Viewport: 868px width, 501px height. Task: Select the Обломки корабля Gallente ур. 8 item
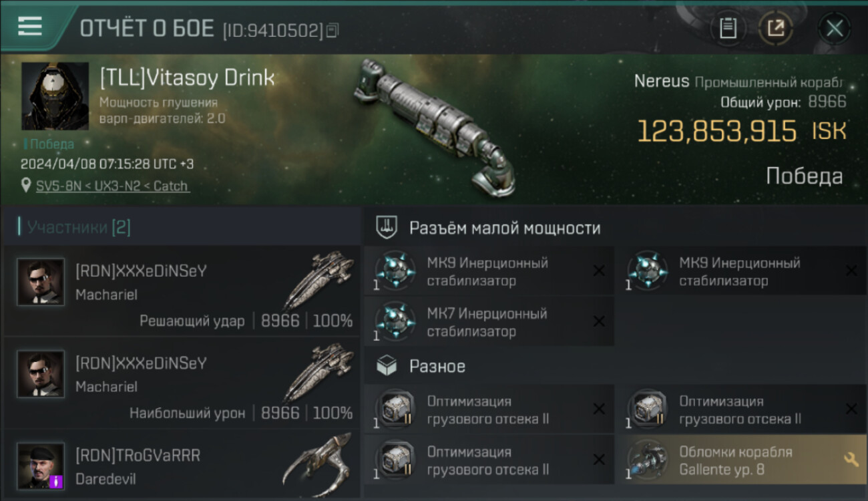741,460
